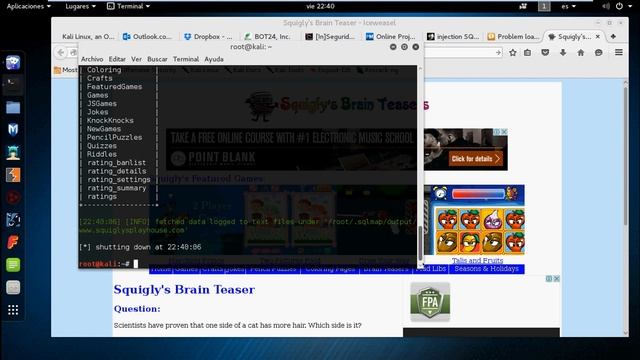Launch Metasploit from the dock
The width and height of the screenshot is (640, 360).
pyautogui.click(x=13, y=130)
